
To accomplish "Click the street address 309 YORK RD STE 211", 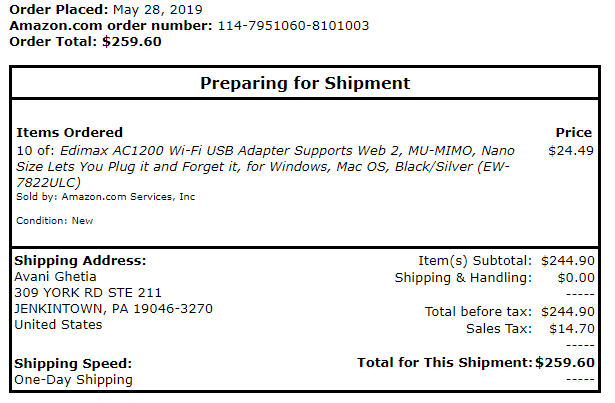I will 88,292.
